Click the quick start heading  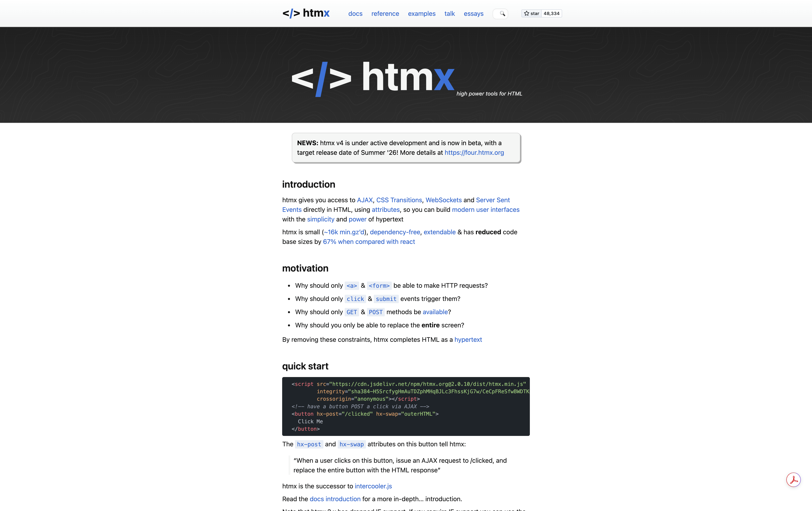[x=305, y=366]
